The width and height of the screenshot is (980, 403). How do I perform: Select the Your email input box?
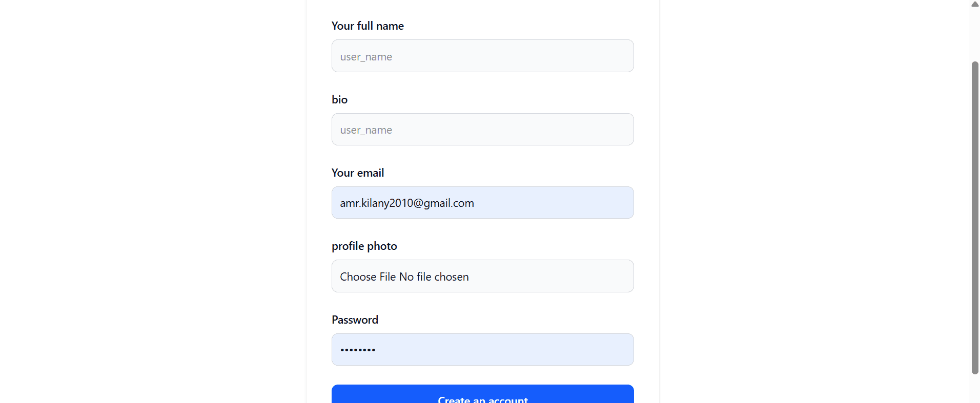[x=482, y=203]
